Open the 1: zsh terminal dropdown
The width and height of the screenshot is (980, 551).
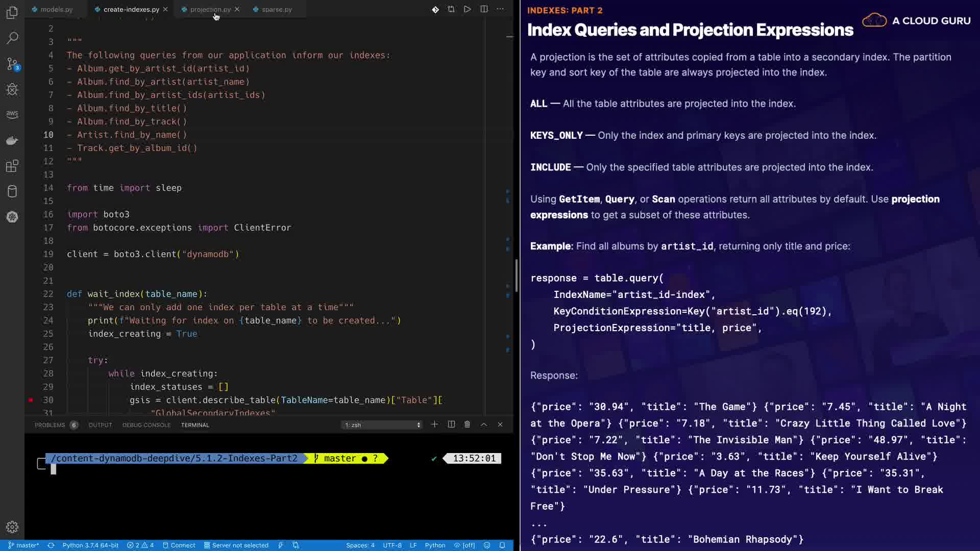[382, 425]
